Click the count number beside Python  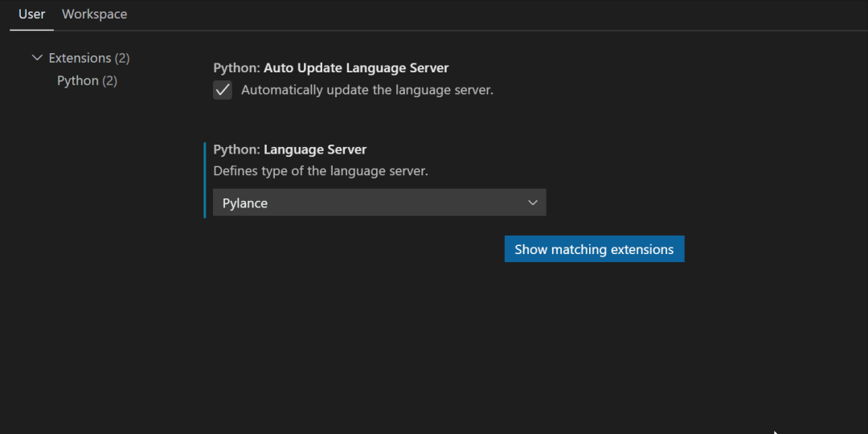(110, 80)
